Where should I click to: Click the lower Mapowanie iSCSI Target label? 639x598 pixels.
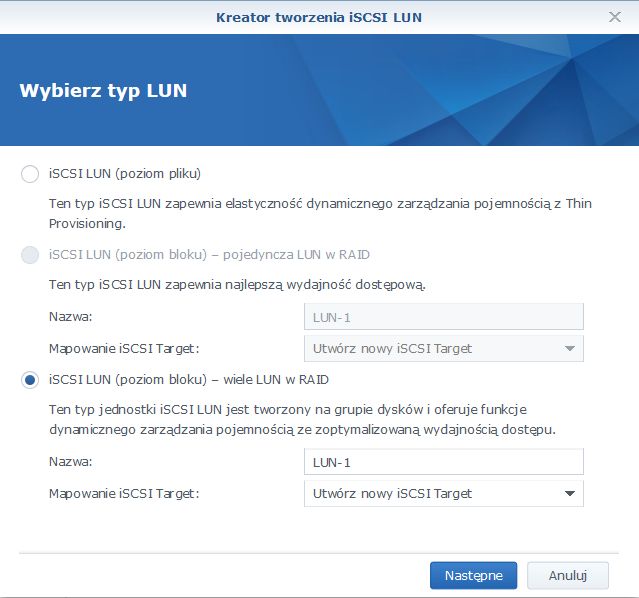pyautogui.click(x=124, y=494)
